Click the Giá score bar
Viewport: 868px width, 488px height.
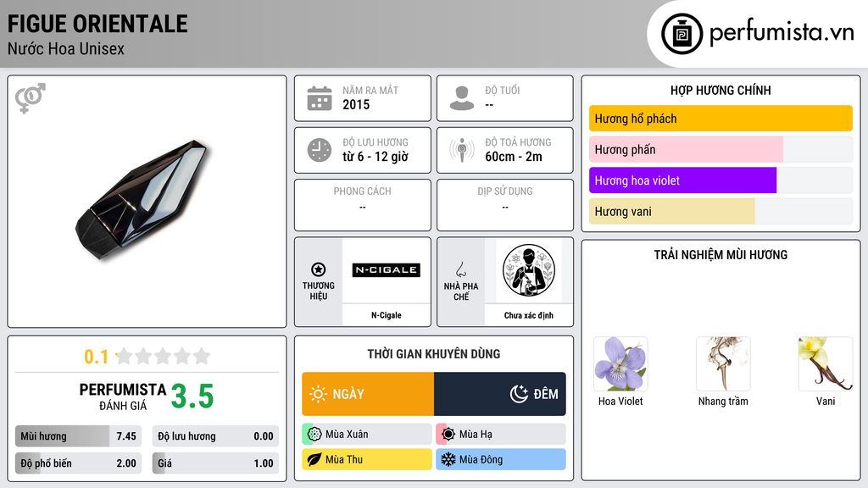[215, 463]
